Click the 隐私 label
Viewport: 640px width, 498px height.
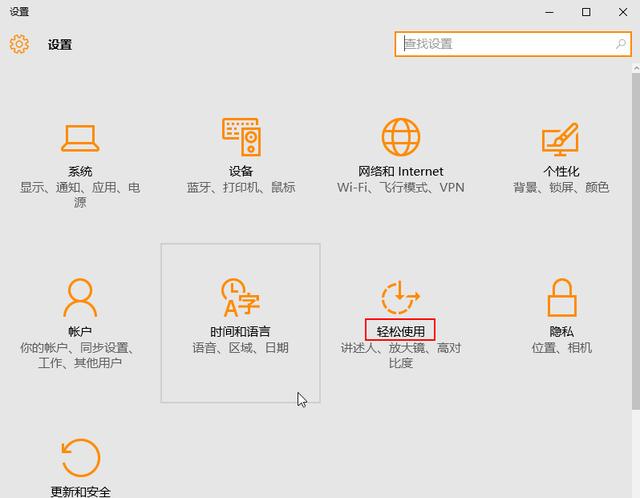tap(561, 331)
